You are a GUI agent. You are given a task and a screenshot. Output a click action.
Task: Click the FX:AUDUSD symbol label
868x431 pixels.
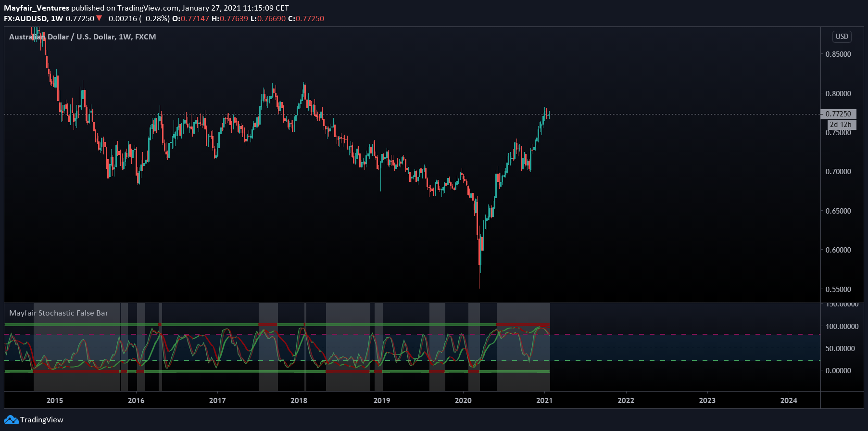pos(25,19)
